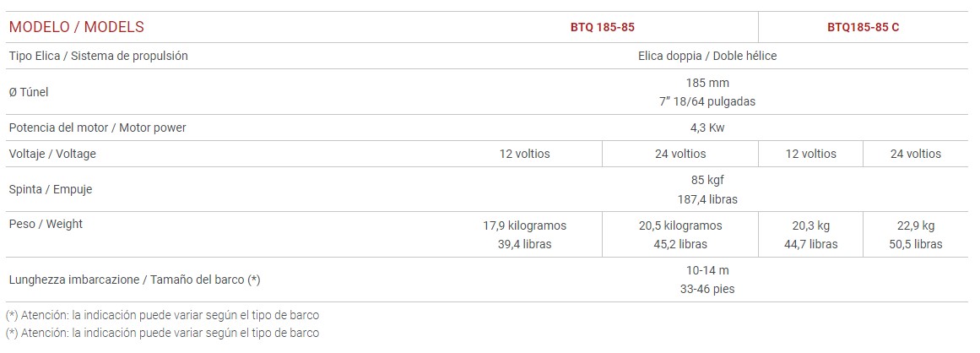Click the Tipo Elica / Sistema de propulsión label
The image size is (980, 353).
tap(98, 56)
